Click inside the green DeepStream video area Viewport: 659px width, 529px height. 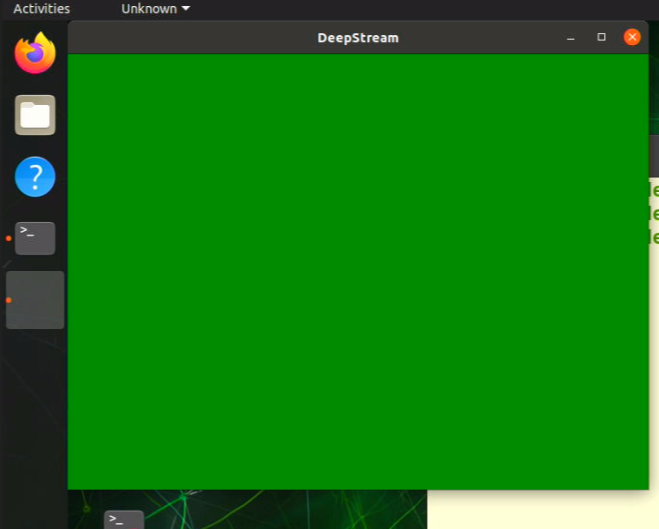(358, 272)
